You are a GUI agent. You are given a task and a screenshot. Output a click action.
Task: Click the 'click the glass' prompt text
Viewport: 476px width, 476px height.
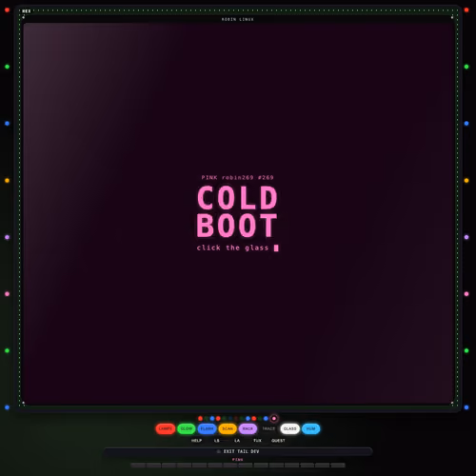click(232, 248)
